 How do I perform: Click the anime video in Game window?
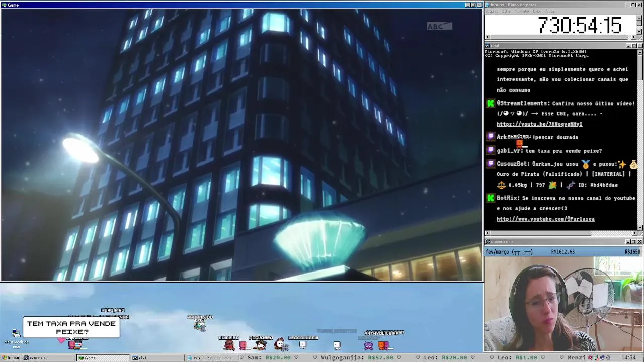242,145
